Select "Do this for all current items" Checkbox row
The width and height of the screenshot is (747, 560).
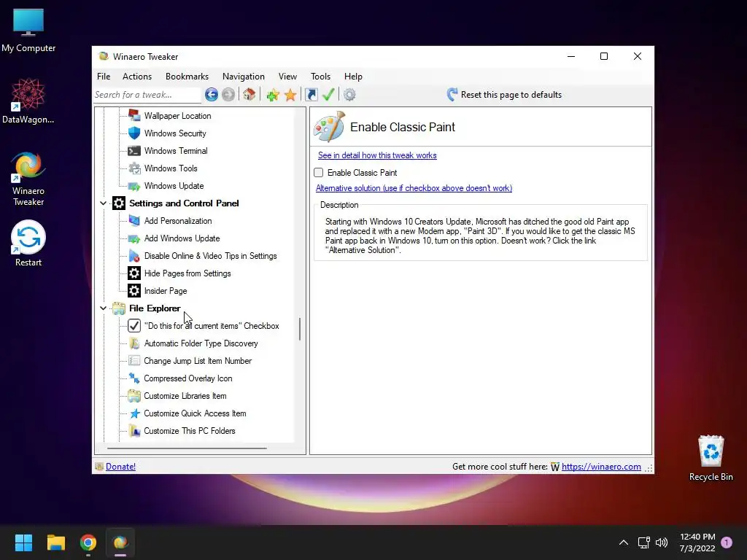click(x=204, y=326)
